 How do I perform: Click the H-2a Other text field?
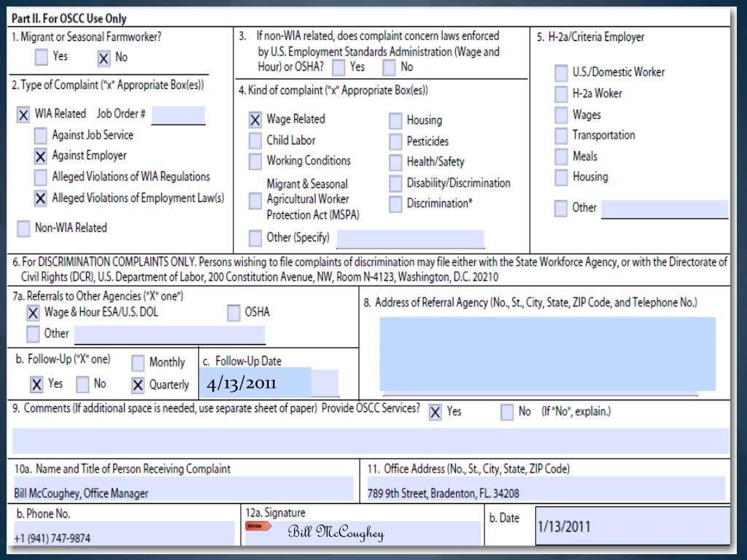point(665,209)
